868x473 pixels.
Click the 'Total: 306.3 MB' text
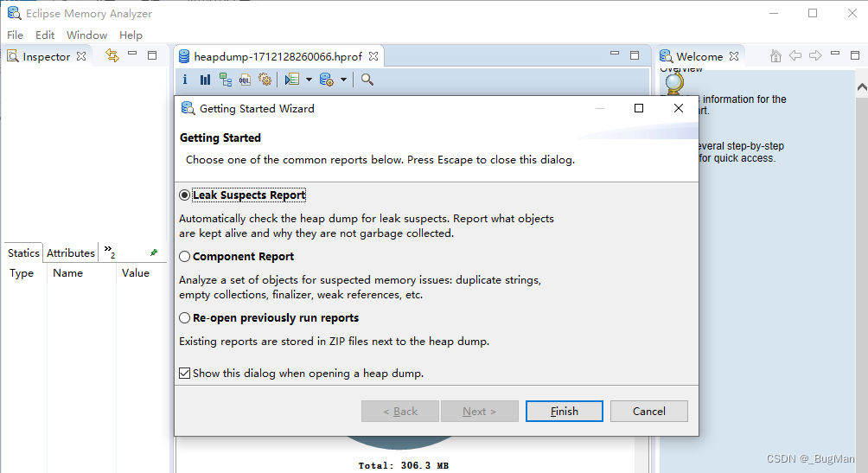point(404,465)
